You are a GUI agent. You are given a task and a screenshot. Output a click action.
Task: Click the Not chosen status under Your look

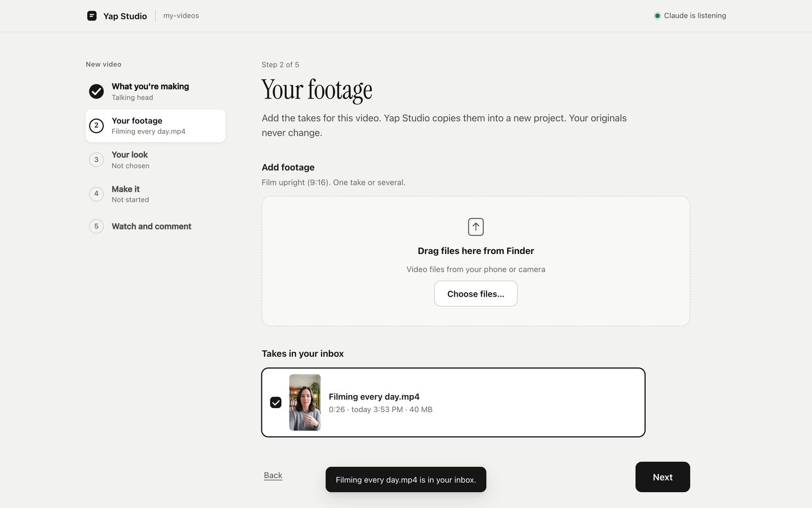coord(130,166)
